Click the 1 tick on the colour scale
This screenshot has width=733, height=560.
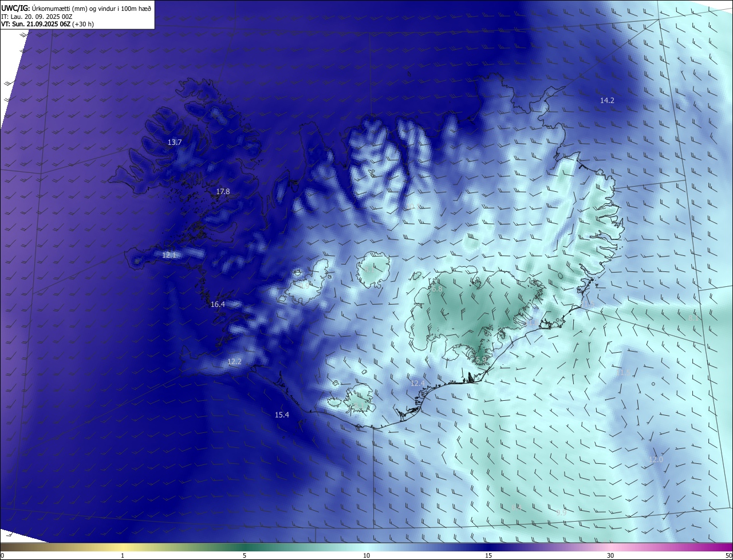point(123,555)
